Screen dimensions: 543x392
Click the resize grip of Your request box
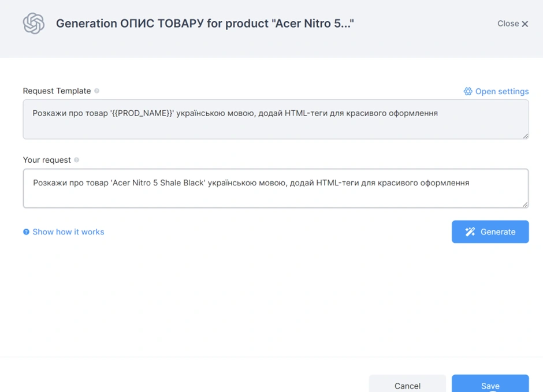(525, 204)
